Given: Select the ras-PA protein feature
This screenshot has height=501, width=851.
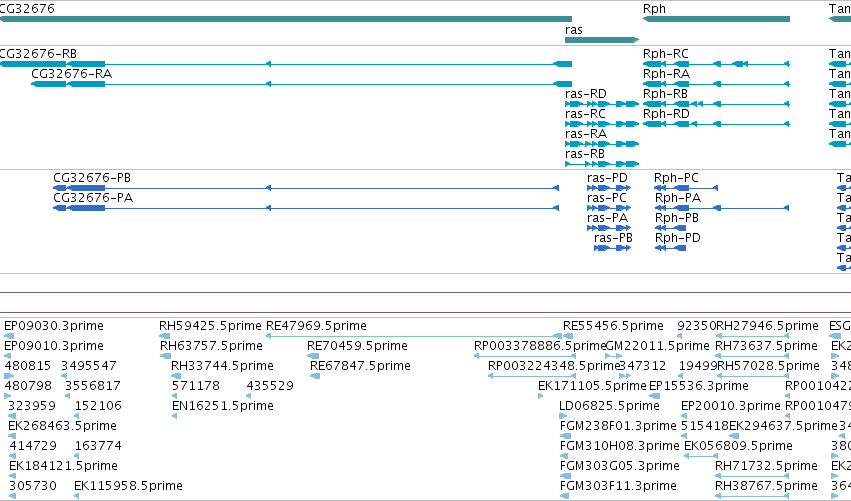Looking at the screenshot, I should (609, 228).
